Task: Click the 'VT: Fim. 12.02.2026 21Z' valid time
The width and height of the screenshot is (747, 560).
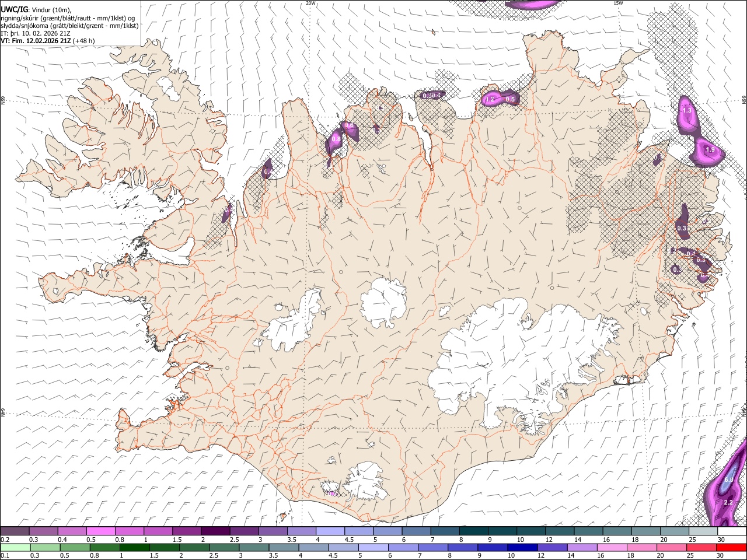Action: pyautogui.click(x=36, y=41)
